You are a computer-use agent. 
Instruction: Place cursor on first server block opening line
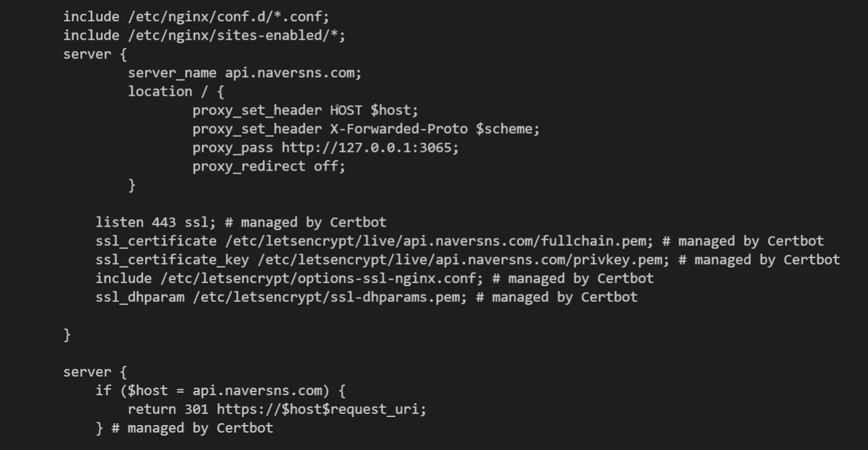click(95, 54)
